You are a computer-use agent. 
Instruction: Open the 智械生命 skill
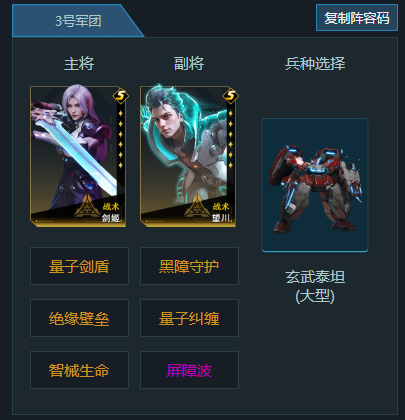point(79,370)
